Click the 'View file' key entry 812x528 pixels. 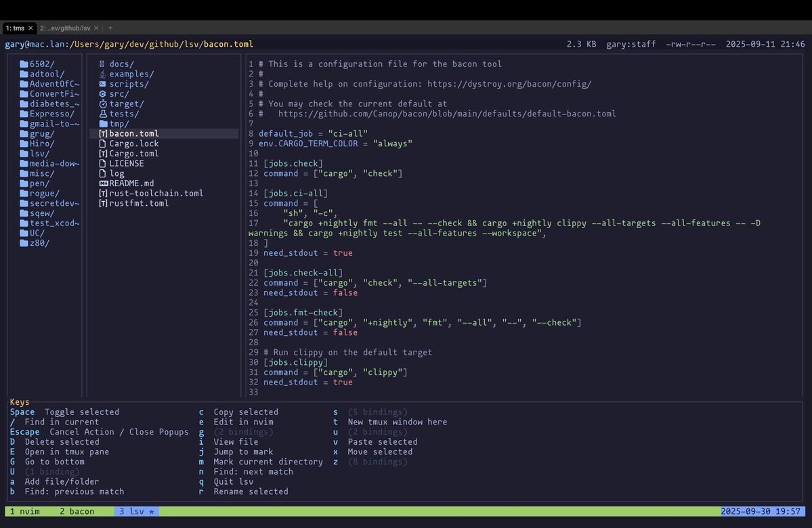[x=229, y=442]
